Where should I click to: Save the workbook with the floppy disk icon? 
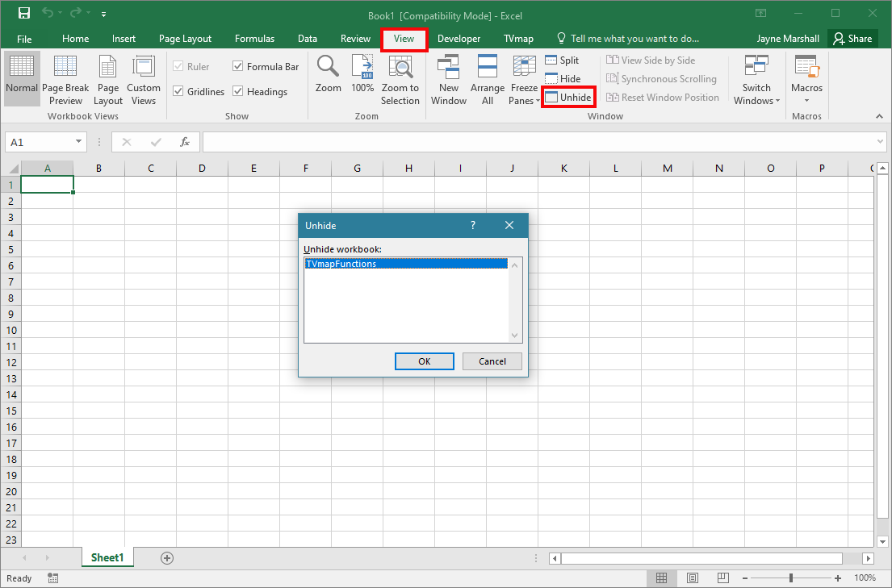coord(24,13)
